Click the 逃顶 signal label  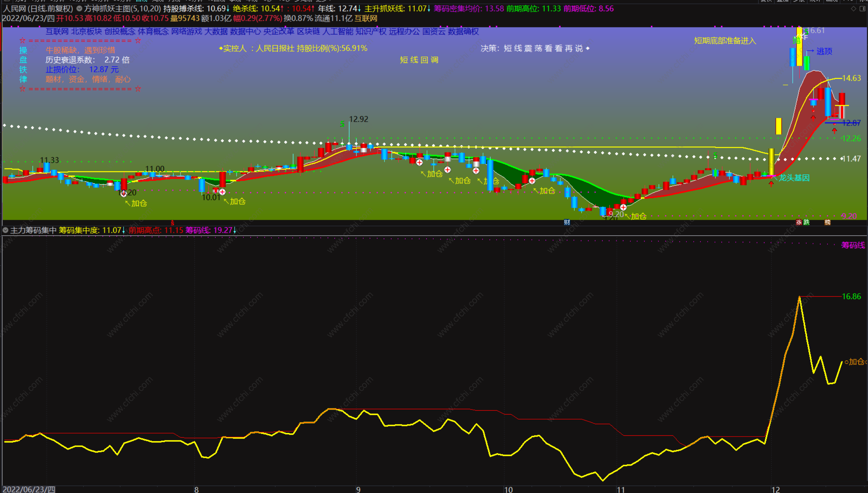[824, 51]
